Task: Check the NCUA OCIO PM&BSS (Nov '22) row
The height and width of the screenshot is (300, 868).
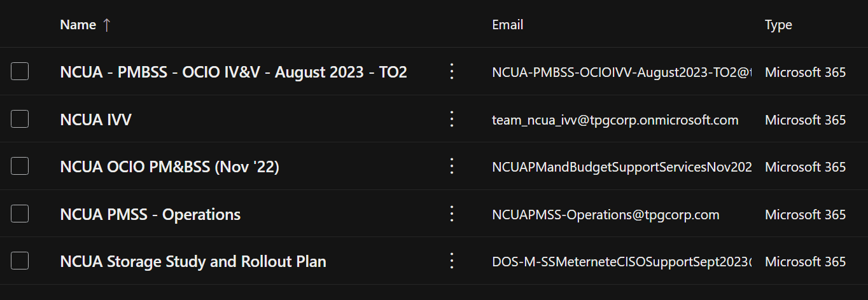Action: tap(20, 166)
